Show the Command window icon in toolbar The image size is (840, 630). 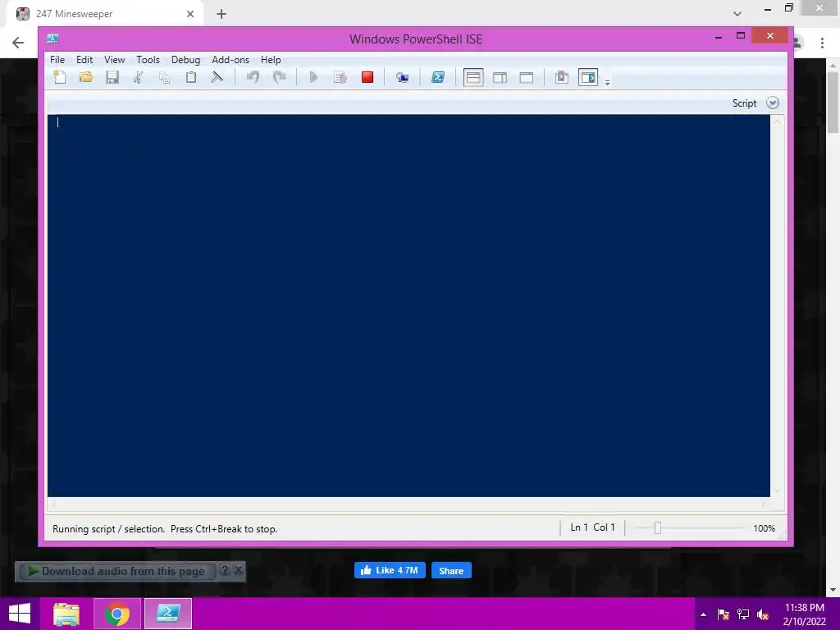(561, 77)
